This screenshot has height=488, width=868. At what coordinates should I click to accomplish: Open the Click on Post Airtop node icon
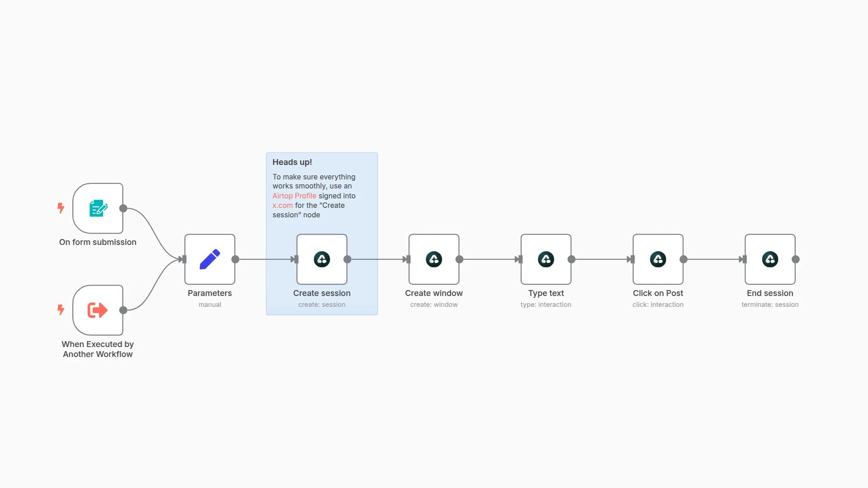(x=658, y=259)
